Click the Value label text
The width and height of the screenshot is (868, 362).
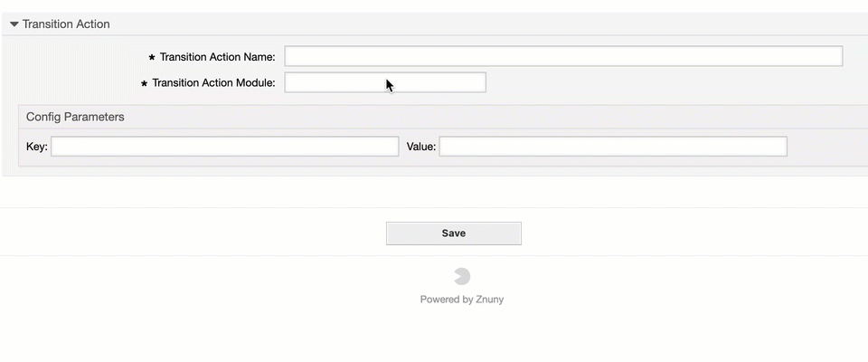(421, 147)
